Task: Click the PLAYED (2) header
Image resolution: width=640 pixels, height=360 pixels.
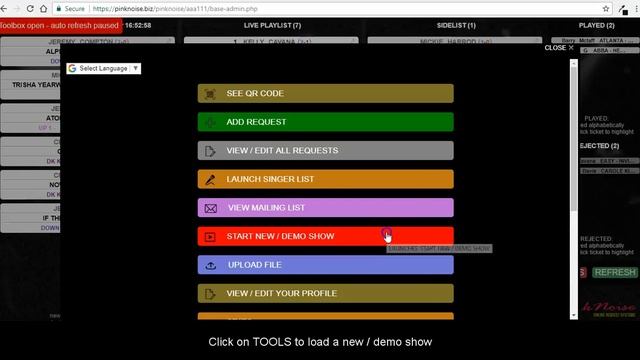Action: (596, 25)
